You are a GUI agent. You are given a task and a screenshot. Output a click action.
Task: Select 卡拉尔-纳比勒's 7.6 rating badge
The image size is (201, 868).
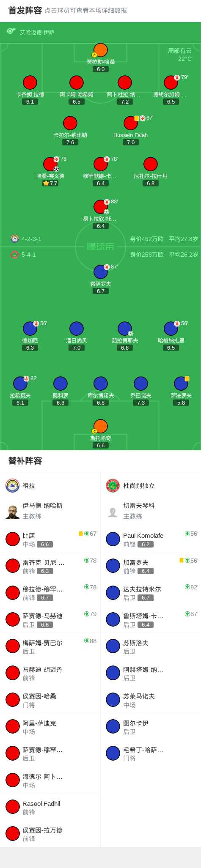(x=70, y=142)
